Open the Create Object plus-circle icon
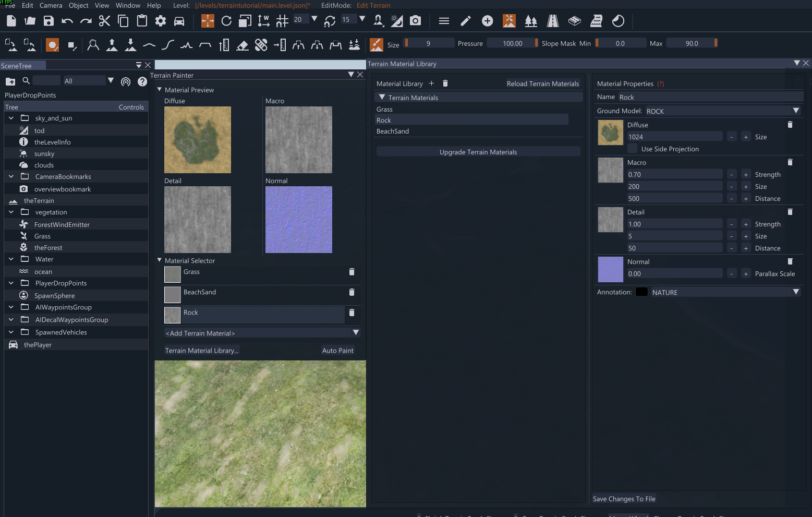The image size is (812, 517). click(x=488, y=21)
